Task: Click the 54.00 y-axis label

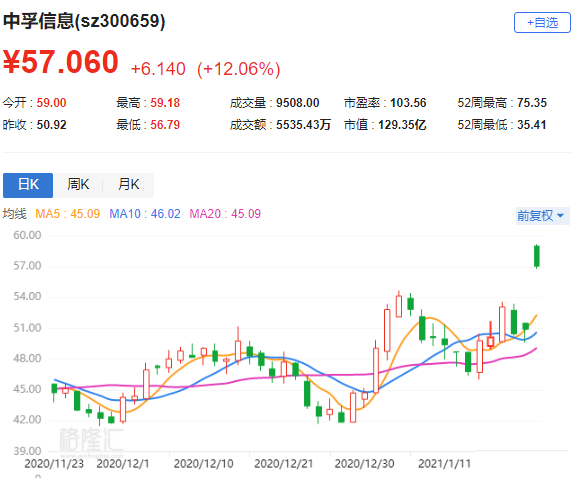Action: pyautogui.click(x=27, y=296)
